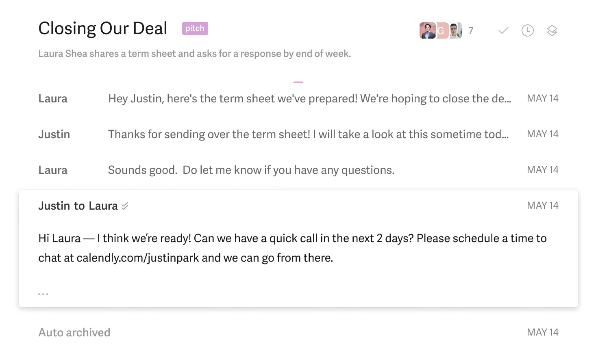Click the third participant avatar photo
Screen dimensions: 596x364
[456, 30]
